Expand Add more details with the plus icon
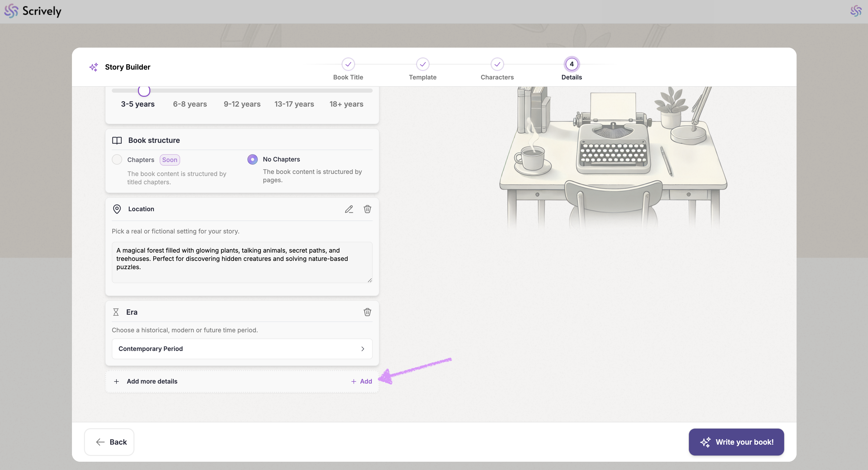This screenshot has width=868, height=470. (116, 381)
